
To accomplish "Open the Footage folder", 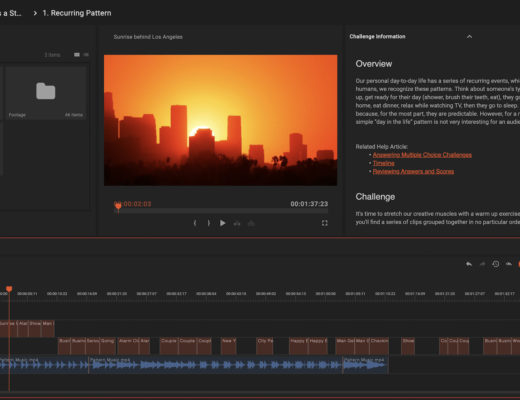I will [x=46, y=93].
